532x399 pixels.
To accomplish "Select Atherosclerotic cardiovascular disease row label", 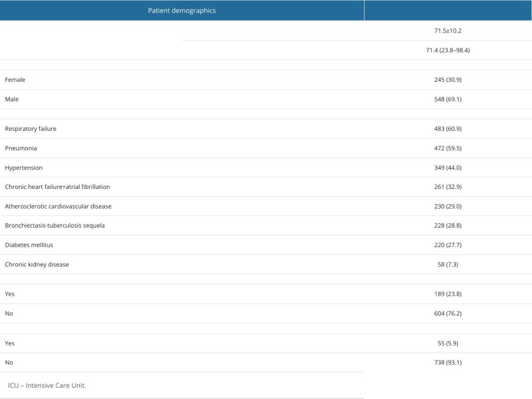I will coord(58,206).
